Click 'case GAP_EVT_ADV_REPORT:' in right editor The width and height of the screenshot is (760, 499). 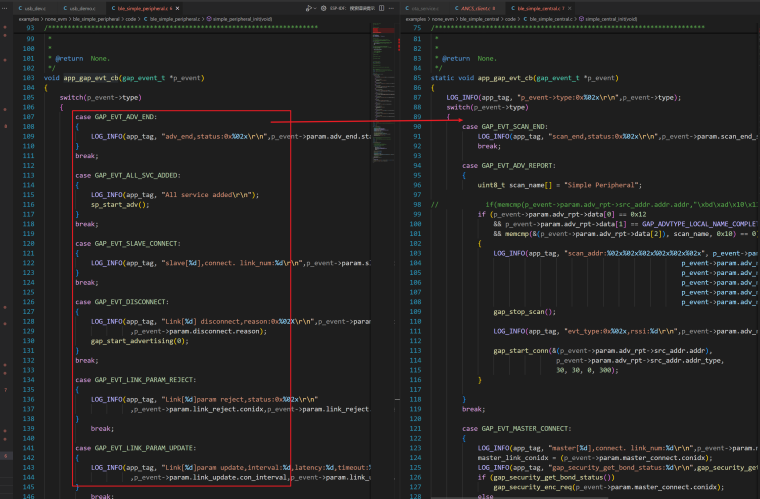coord(508,166)
